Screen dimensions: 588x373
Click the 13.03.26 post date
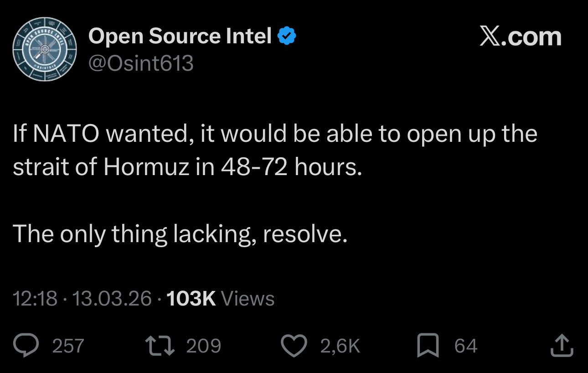tap(112, 299)
